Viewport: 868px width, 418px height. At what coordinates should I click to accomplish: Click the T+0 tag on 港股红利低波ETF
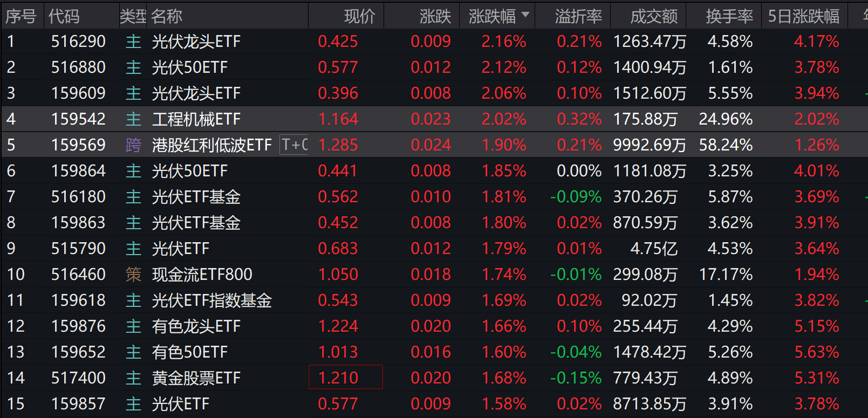pyautogui.click(x=294, y=145)
